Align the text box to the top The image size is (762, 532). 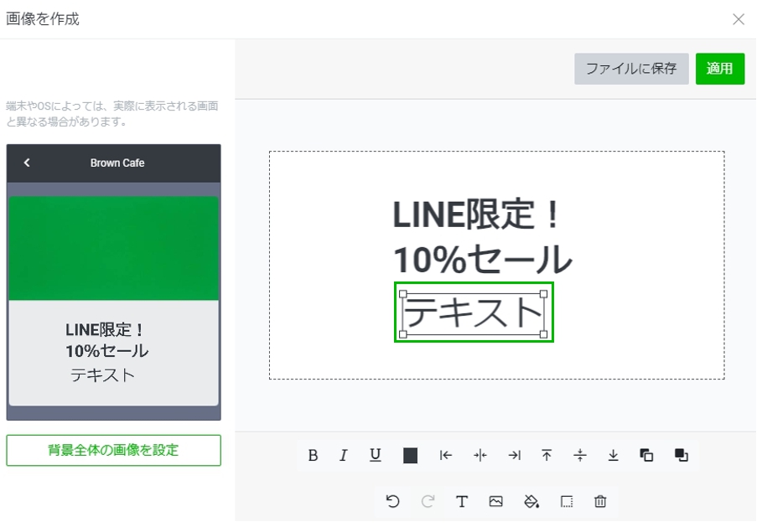coord(547,456)
